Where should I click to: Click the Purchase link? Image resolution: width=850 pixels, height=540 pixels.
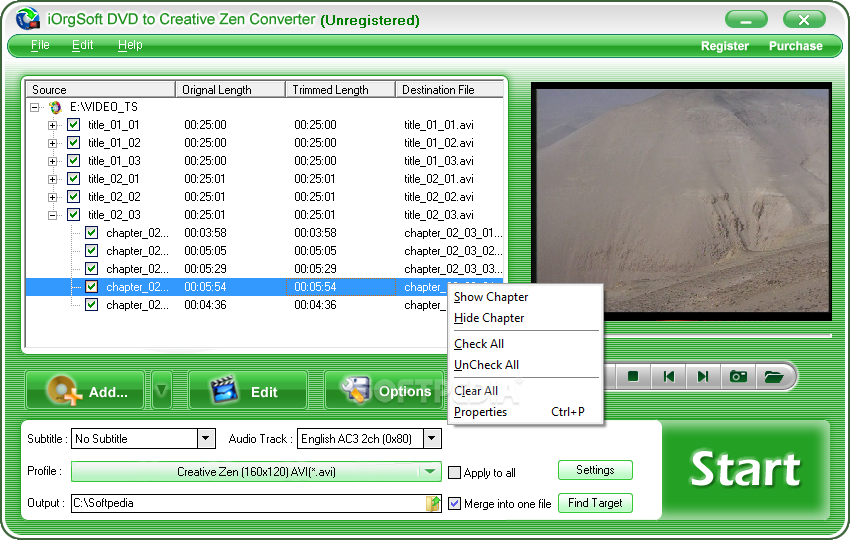click(796, 46)
